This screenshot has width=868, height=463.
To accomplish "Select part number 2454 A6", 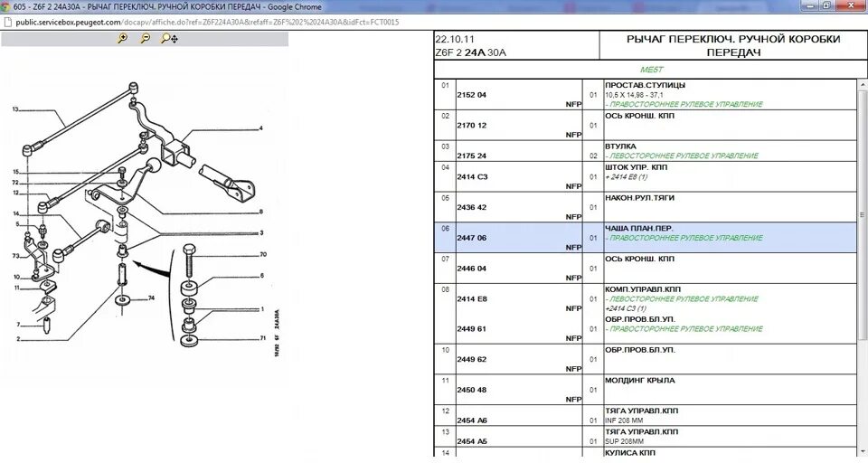I will click(472, 420).
